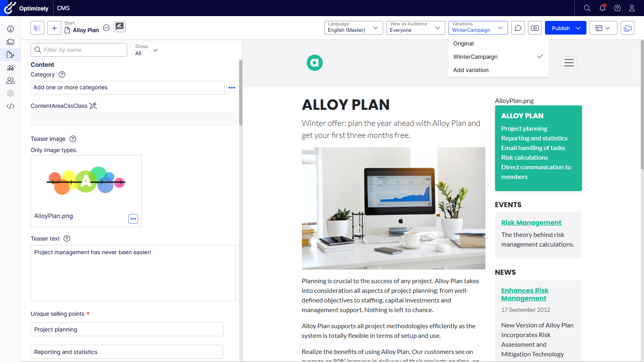Click the Teaser image help icon
The image size is (644, 362).
(73, 139)
